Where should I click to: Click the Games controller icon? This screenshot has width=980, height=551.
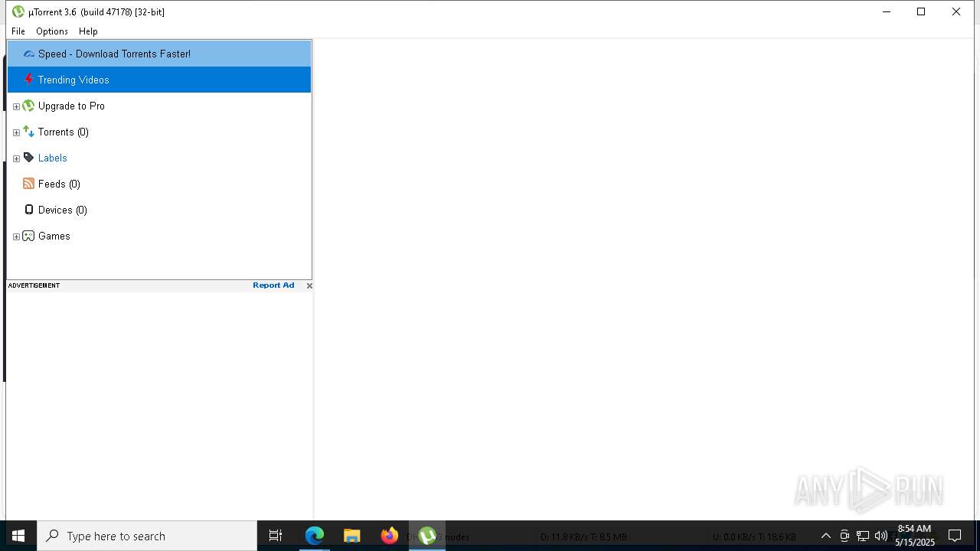tap(28, 236)
